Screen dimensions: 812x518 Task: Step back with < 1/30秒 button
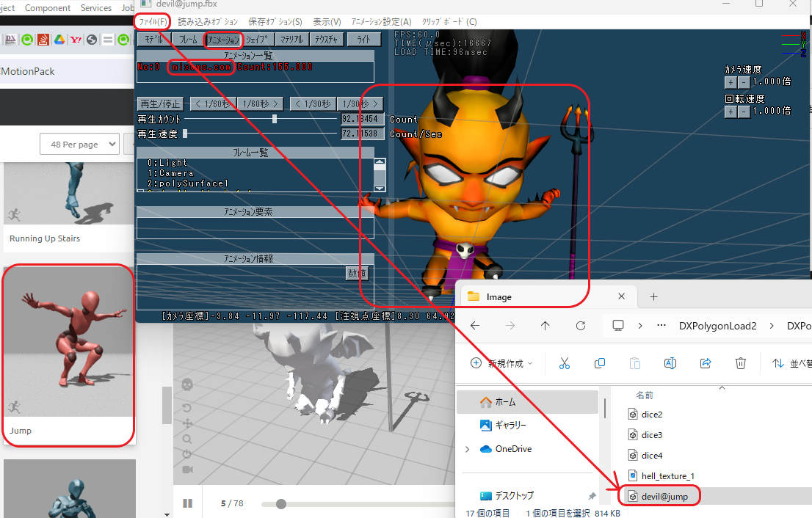pos(313,104)
